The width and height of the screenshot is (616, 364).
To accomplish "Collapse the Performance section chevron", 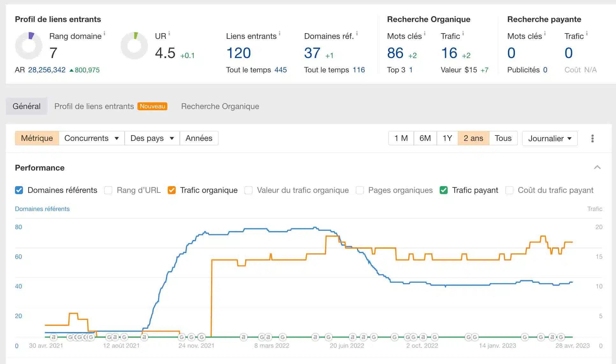I will tap(597, 167).
